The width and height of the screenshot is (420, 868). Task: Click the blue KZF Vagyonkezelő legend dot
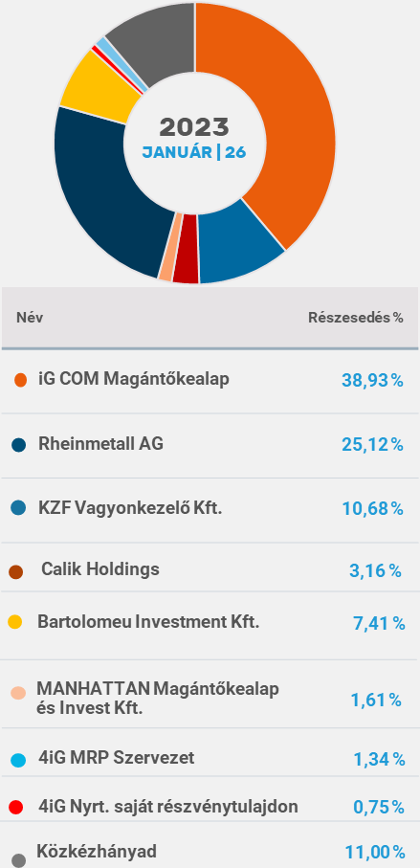[x=18, y=508]
